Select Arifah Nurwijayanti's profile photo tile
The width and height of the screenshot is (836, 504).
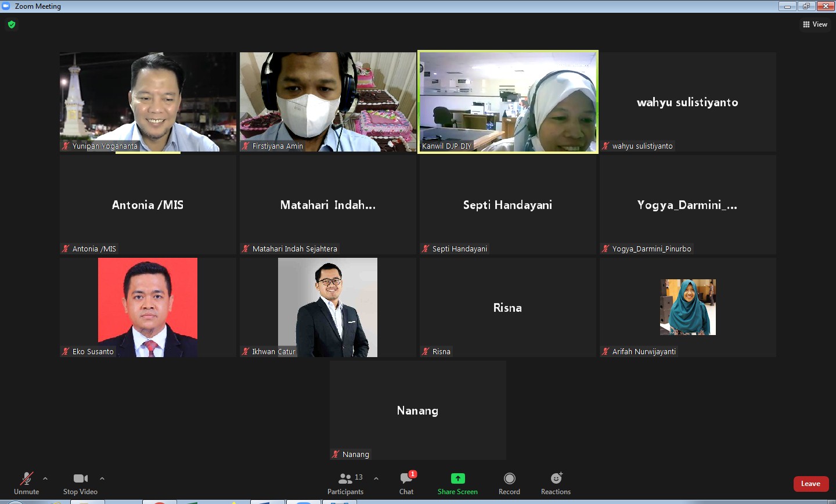point(688,308)
